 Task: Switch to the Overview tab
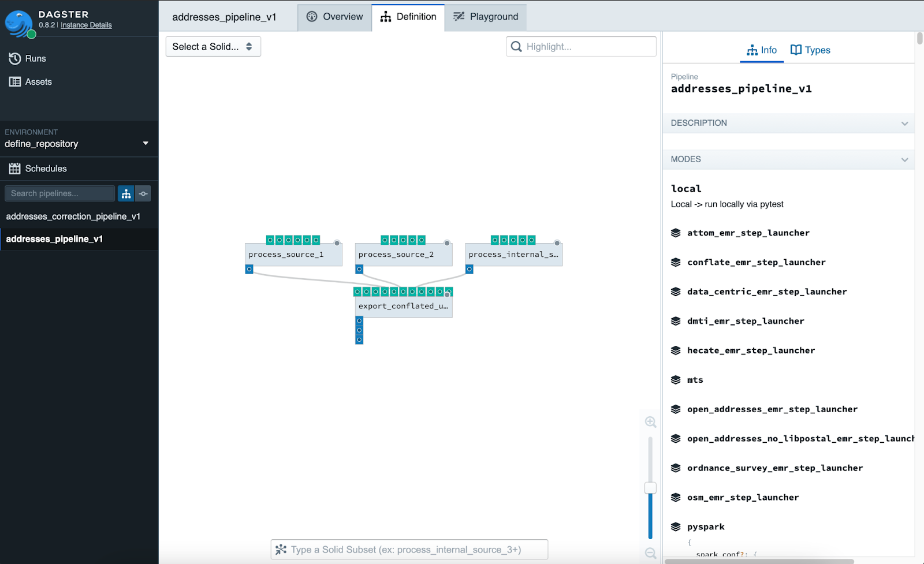coord(335,17)
